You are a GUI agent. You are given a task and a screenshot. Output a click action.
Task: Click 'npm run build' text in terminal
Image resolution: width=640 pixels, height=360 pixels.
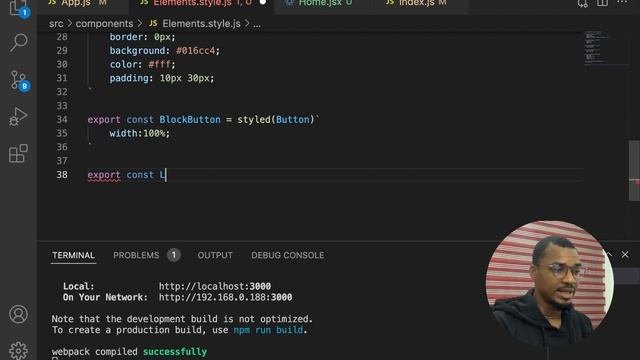[x=268, y=330]
